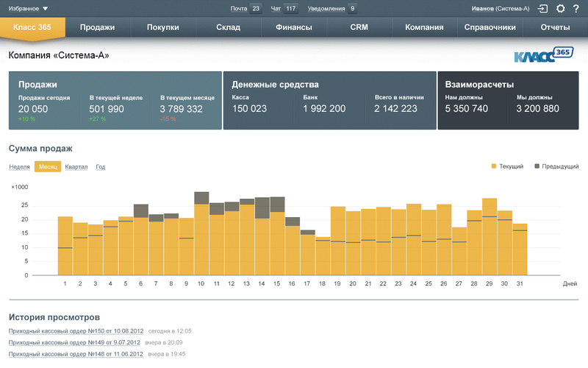The image size is (588, 368).
Task: Open the Продажи menu tab
Action: point(97,27)
